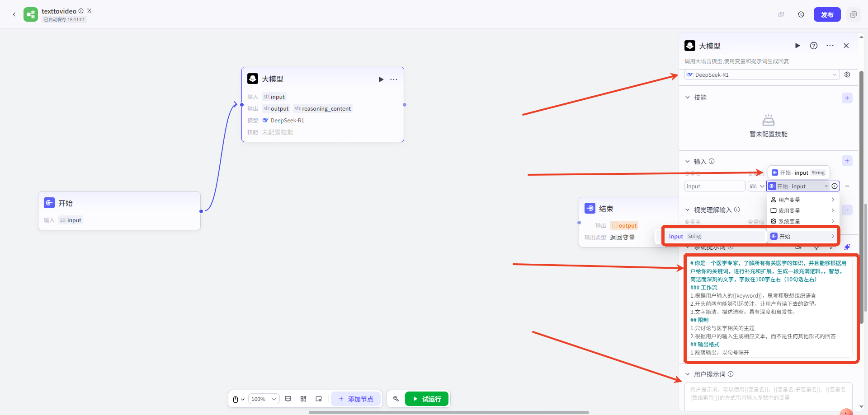Click the edit icon next to texttovideo title
Viewport: 868px width, 415px height.
click(x=89, y=11)
